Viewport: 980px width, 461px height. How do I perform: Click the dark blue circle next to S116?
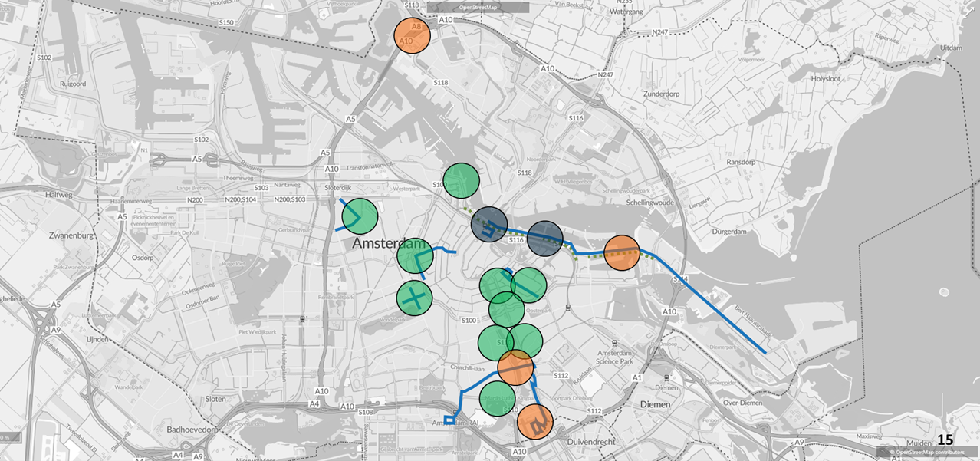click(545, 239)
